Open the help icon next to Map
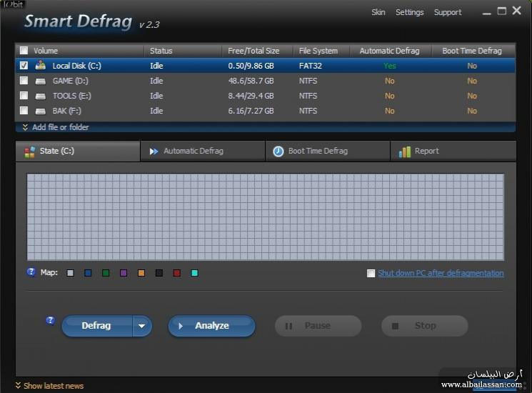Screen dimensions: 532x393 [31, 272]
